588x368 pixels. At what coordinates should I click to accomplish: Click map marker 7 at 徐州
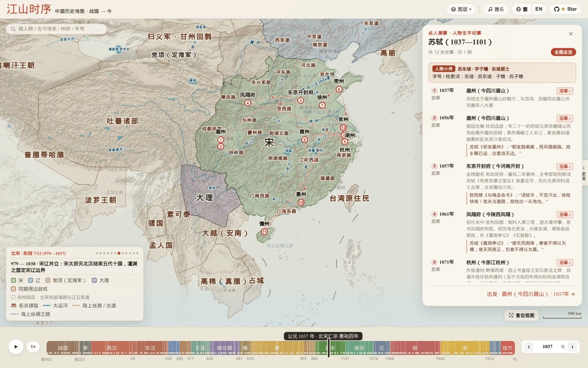pyautogui.click(x=322, y=105)
